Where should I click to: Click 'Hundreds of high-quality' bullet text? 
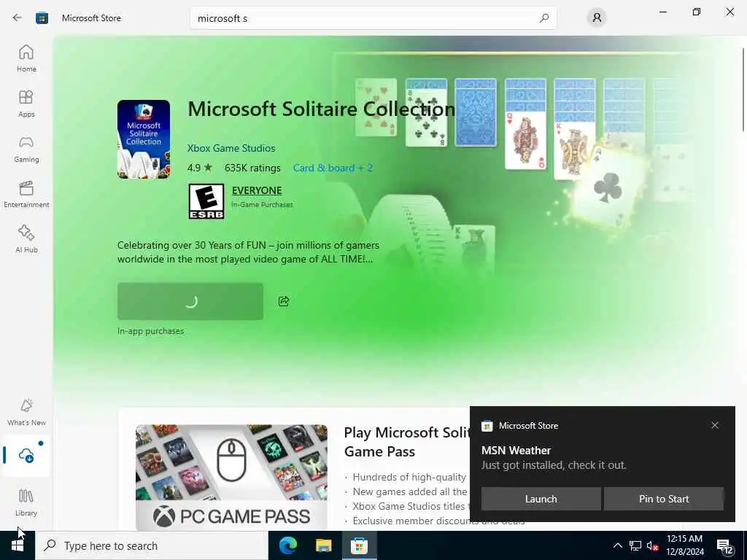409,477
